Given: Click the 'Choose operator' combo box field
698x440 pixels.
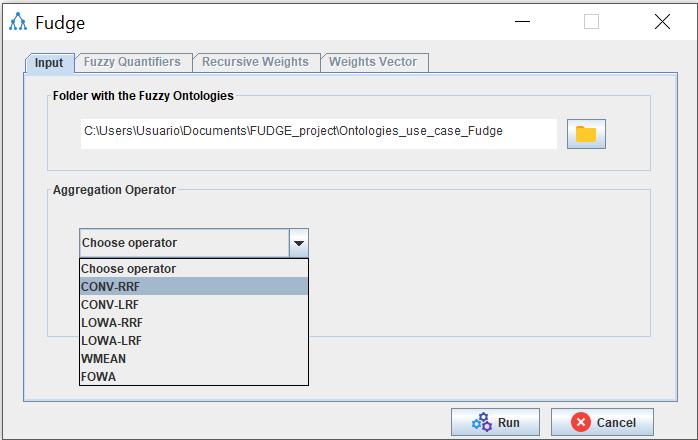Looking at the screenshot, I should 184,243.
